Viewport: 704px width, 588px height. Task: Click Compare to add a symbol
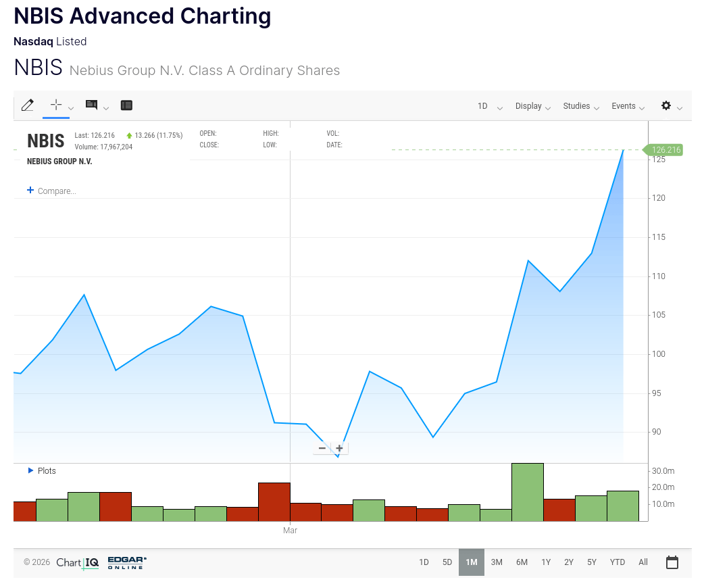click(52, 191)
